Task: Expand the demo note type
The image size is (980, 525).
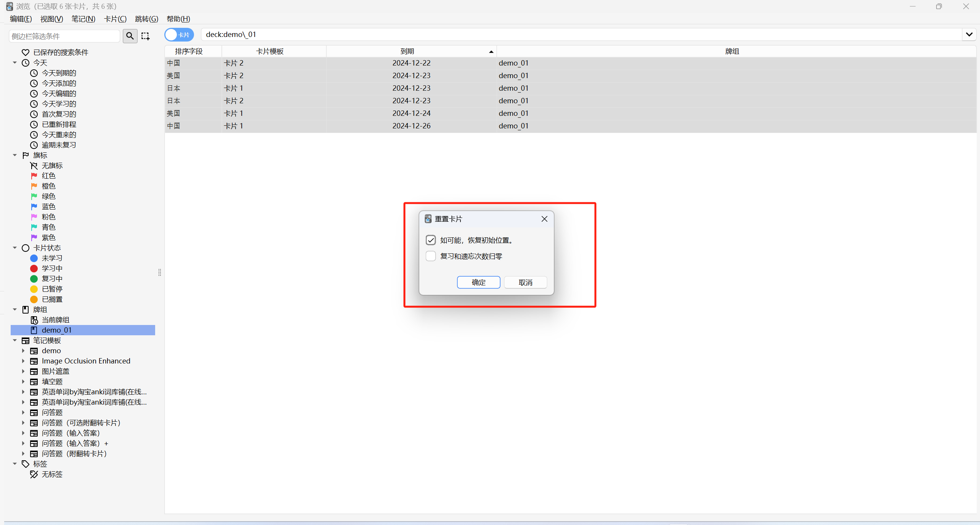Action: [x=23, y=351]
